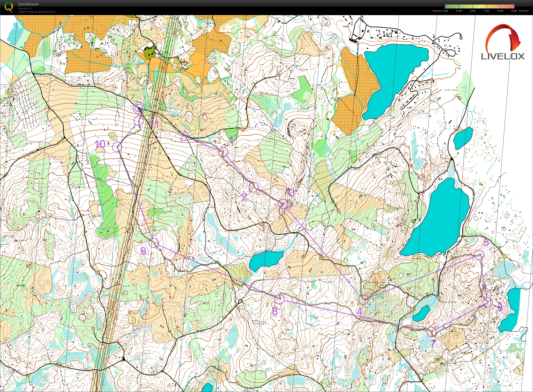The height and width of the screenshot is (392, 533).
Task: Click the tempo color gradient bar
Action: point(480,6)
